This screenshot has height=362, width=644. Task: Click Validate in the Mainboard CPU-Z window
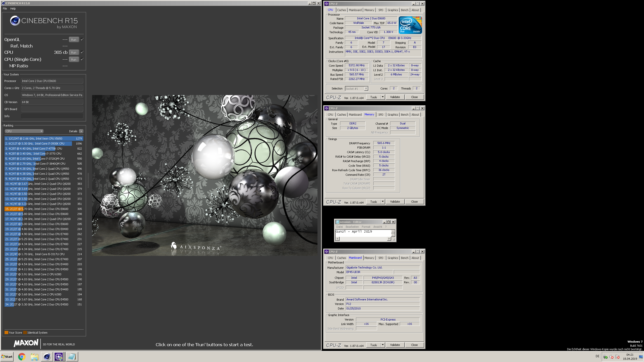click(395, 345)
